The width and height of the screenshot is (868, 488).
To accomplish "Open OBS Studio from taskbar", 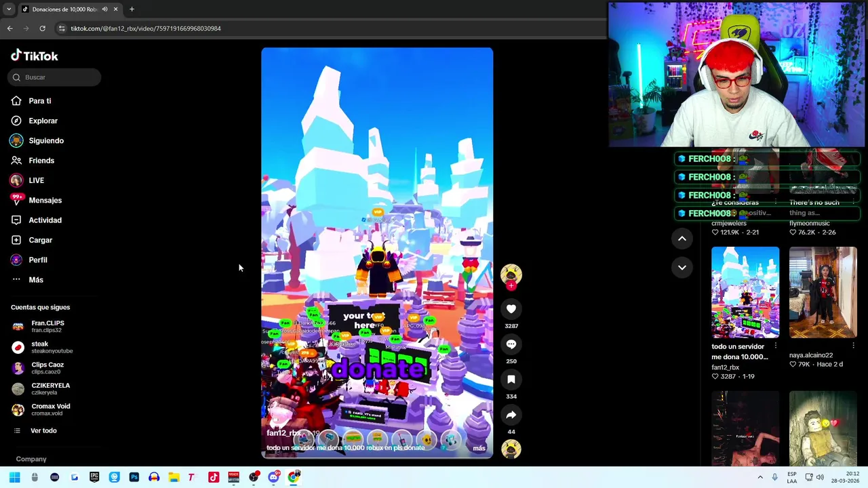I will coord(254,477).
